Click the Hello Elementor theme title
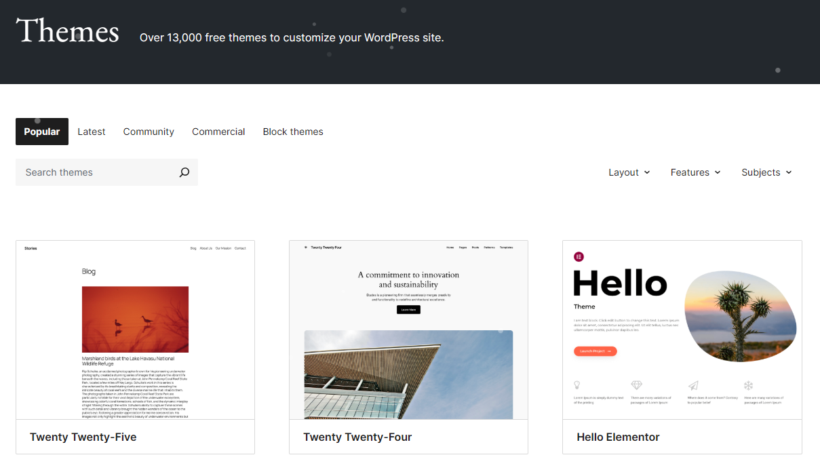This screenshot has height=472, width=820. (618, 437)
